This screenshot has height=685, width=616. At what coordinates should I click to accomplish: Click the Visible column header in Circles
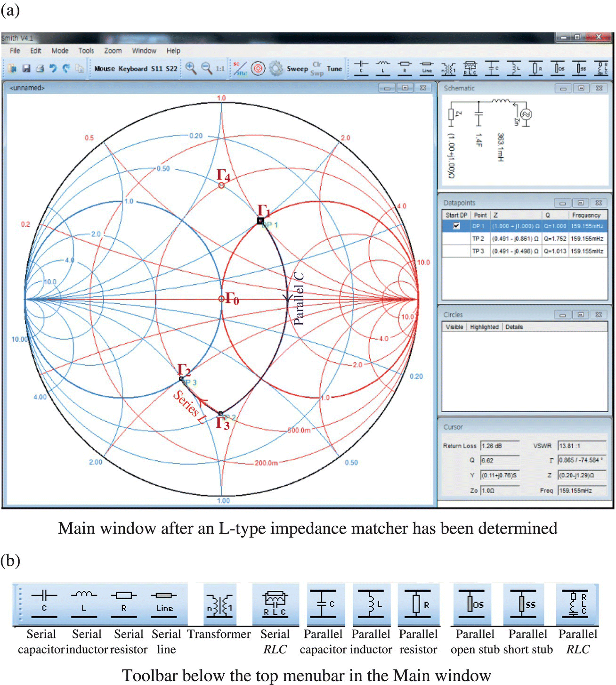[x=454, y=327]
